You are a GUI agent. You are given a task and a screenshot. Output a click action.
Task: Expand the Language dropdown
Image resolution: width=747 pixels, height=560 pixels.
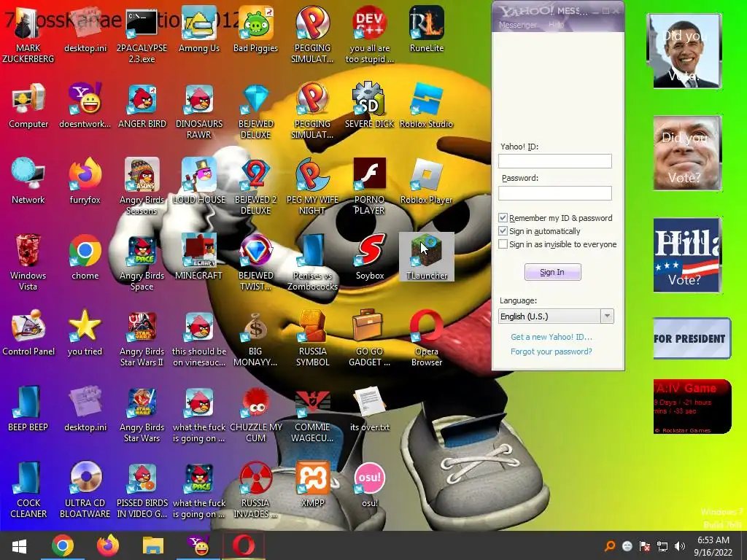click(x=606, y=316)
